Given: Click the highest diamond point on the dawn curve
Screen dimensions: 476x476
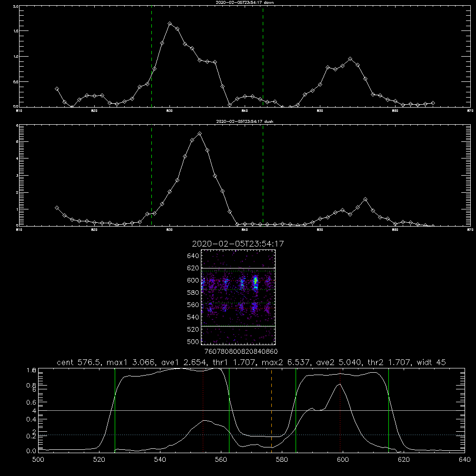Looking at the screenshot, I should coord(170,23).
